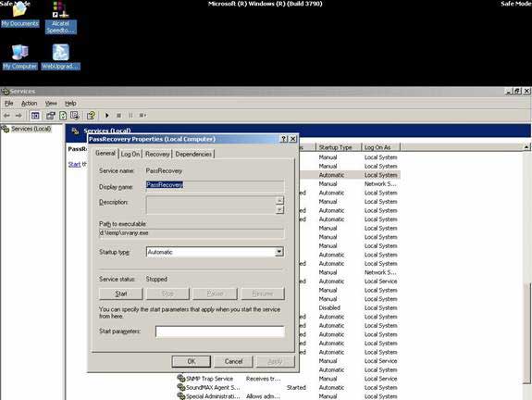Click the Services icon in window title bar

coord(6,92)
